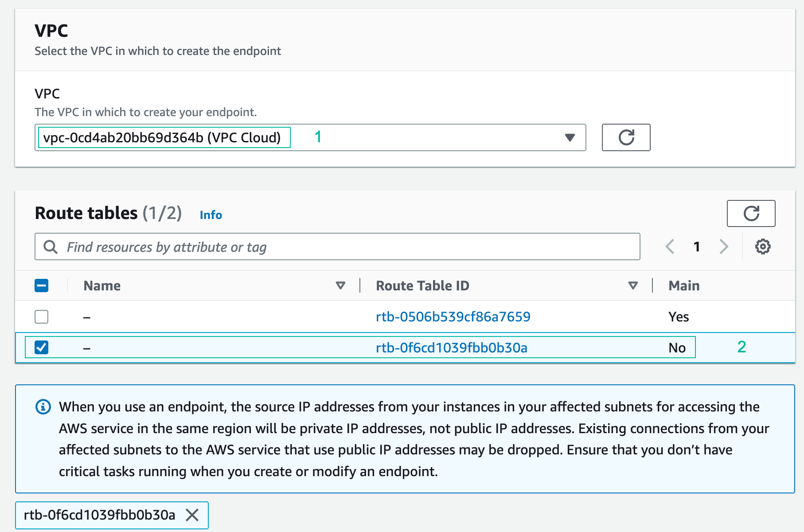Open route tables settings gear

click(762, 246)
